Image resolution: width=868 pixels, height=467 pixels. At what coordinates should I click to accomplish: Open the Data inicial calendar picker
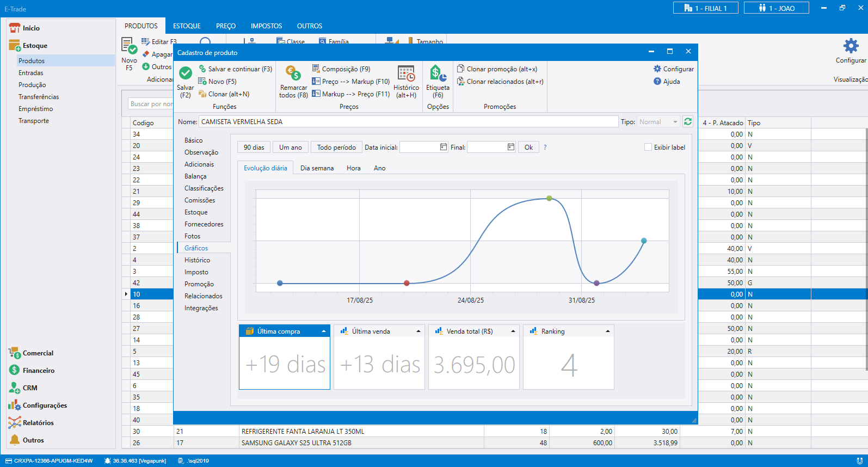tap(444, 147)
